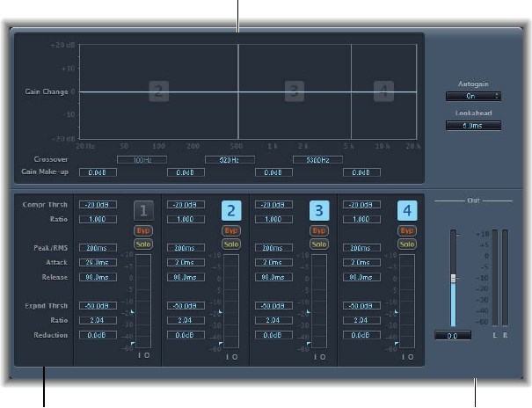Click the 5300Hz crossover field
This screenshot has width=532, height=408.
point(317,160)
